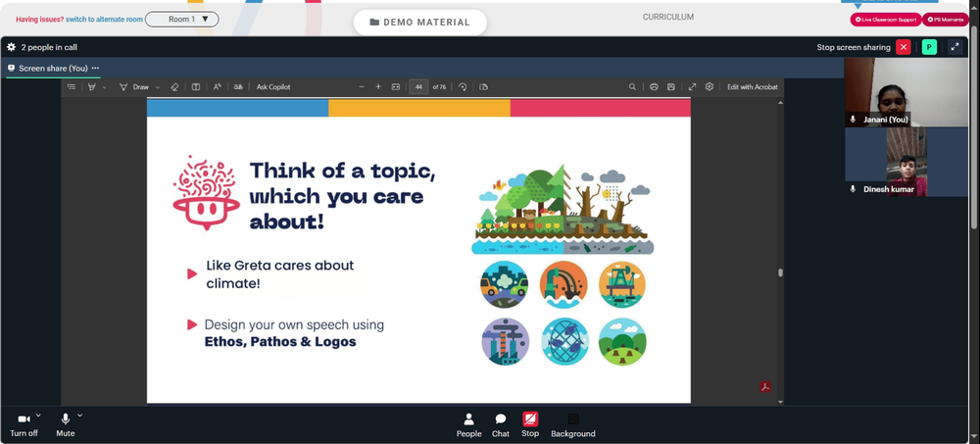980x444 pixels.
Task: Open PDF viewer settings gear
Action: point(710,87)
